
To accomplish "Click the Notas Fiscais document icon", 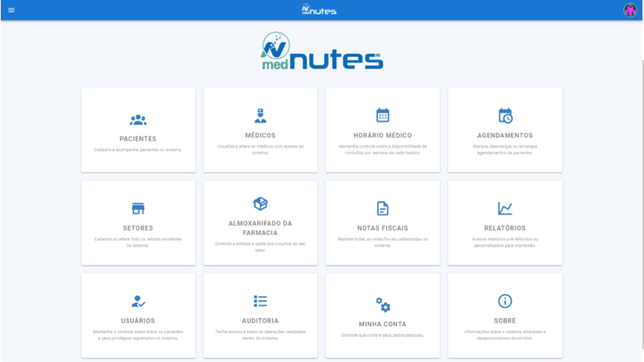I will (x=382, y=208).
